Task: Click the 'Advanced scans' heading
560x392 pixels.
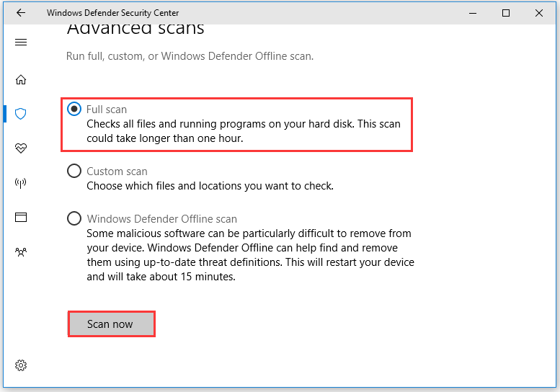Action: coord(135,30)
